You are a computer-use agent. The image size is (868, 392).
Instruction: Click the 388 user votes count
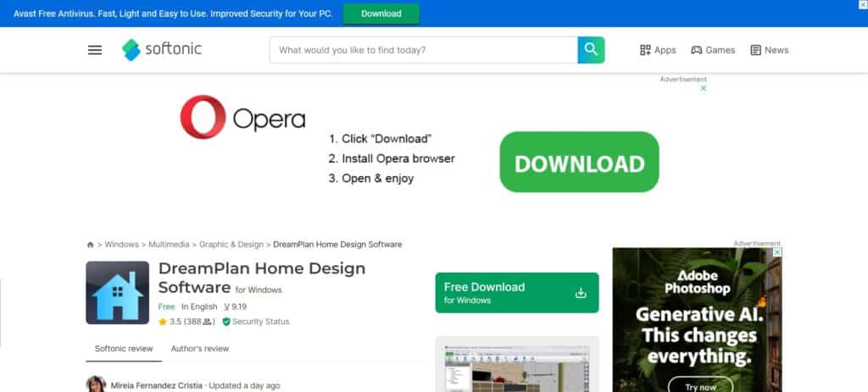tap(199, 322)
